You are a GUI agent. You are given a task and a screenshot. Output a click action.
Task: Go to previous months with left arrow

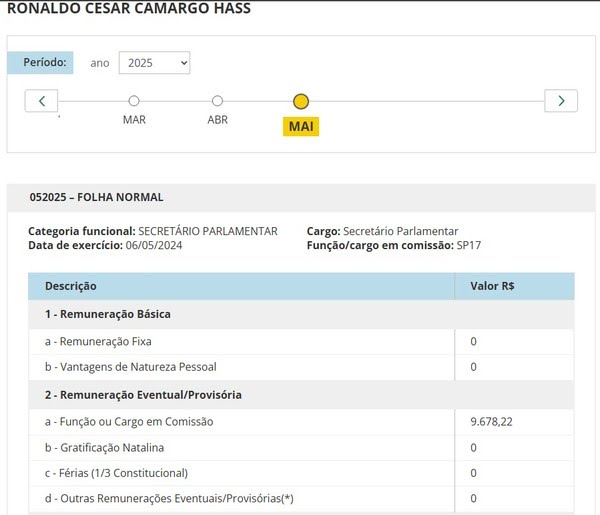coord(41,101)
